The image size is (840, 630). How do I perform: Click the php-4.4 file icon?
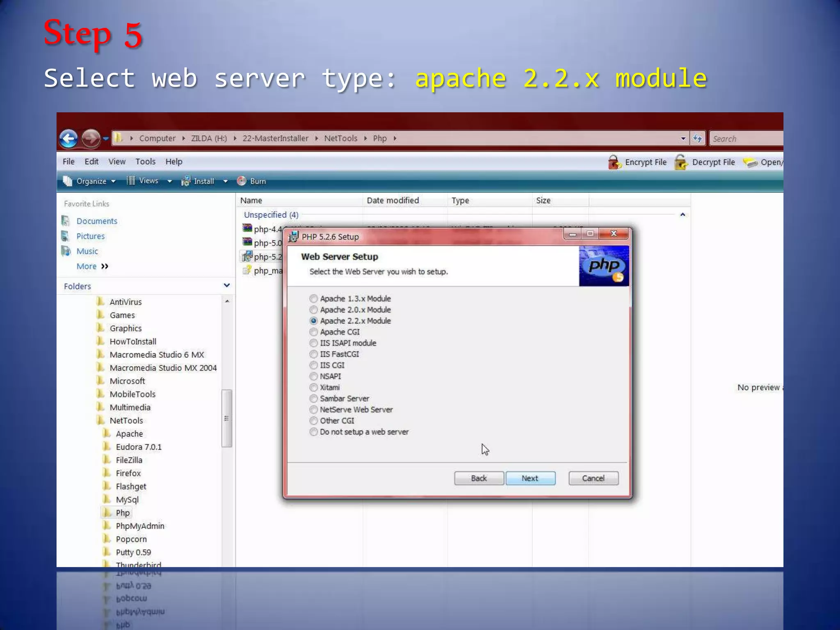click(247, 228)
